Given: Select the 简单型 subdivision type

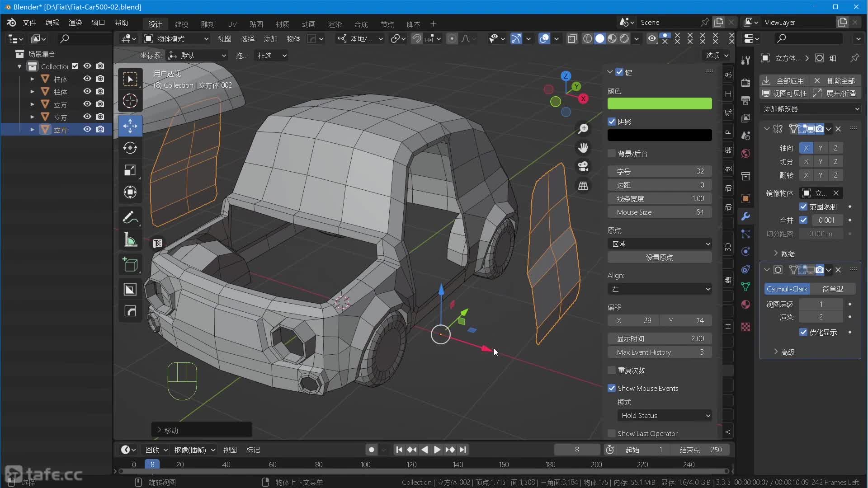Looking at the screenshot, I should pos(832,289).
